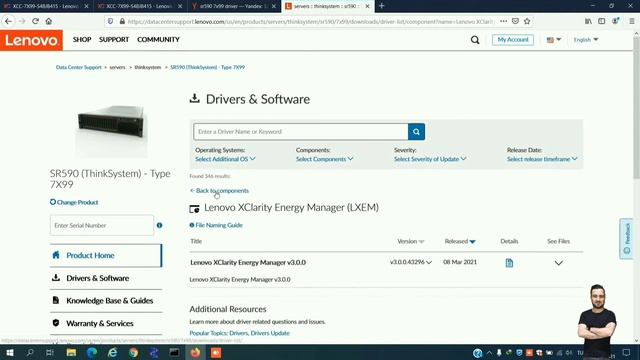Expand Select Severity of Update filter

(430, 159)
